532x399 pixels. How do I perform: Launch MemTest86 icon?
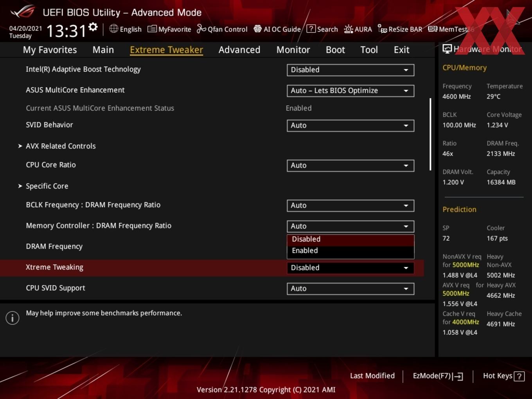433,29
